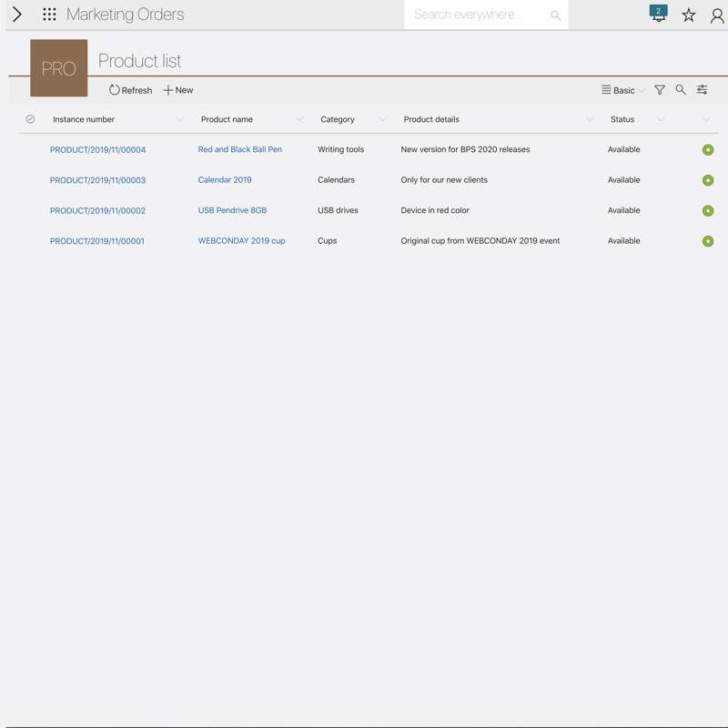Expand the Instance number column menu
728x728 pixels.
pos(179,119)
